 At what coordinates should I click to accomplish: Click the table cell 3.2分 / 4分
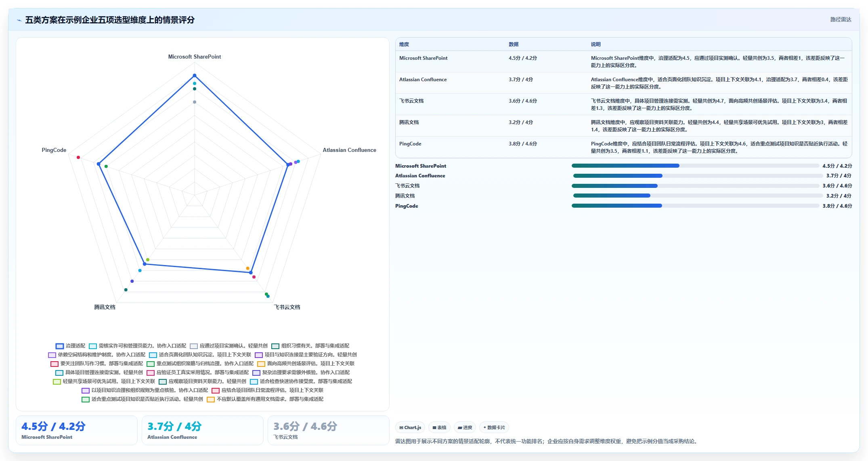[x=521, y=122]
